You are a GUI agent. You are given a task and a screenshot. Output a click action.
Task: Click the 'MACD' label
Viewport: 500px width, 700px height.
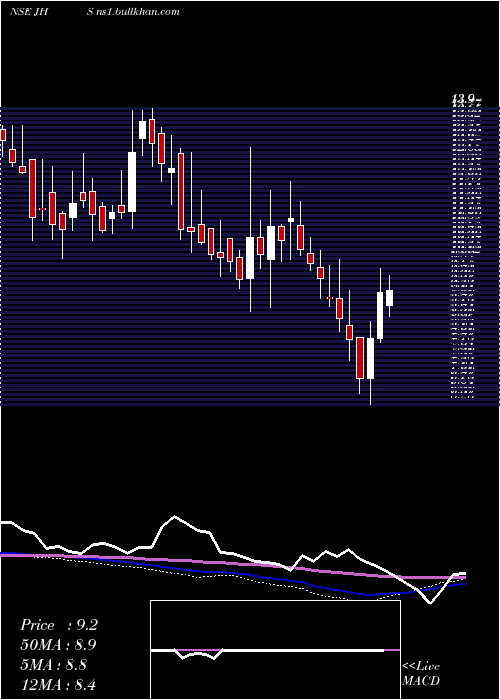(x=421, y=681)
